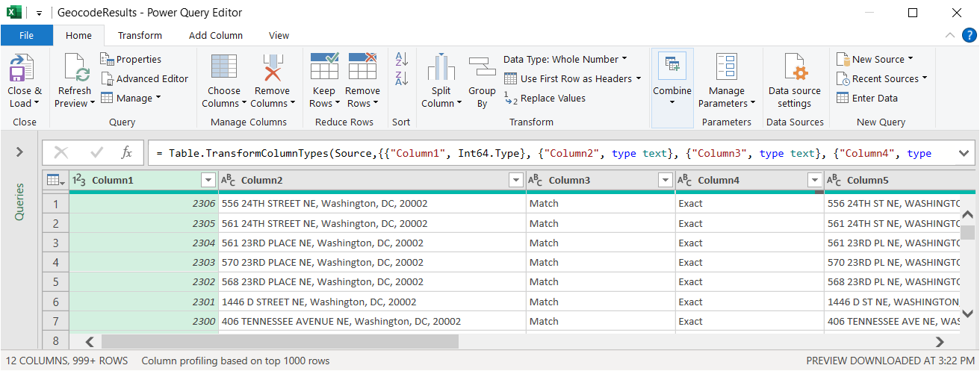Click the formula bar fx icon
Image resolution: width=980 pixels, height=371 pixels.
pyautogui.click(x=127, y=152)
